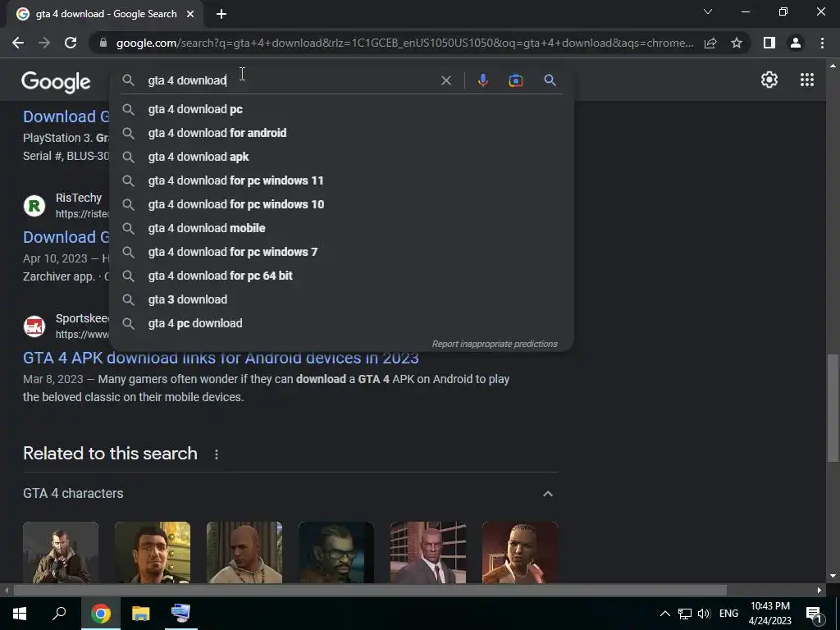Select gta 4 download for pc 64 bit
This screenshot has width=840, height=630.
click(342, 276)
